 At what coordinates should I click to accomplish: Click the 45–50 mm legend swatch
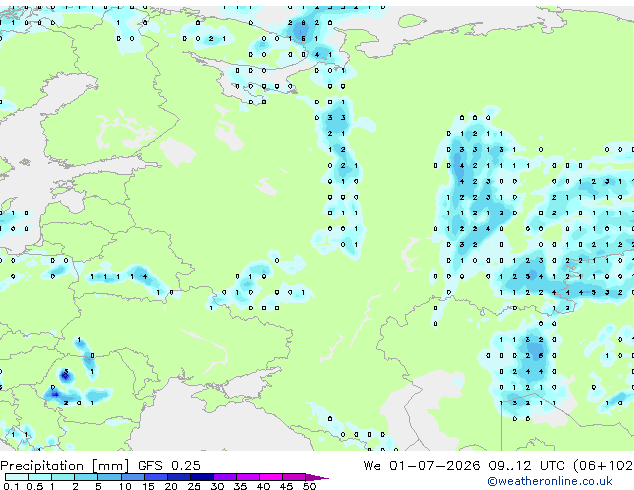point(294,477)
